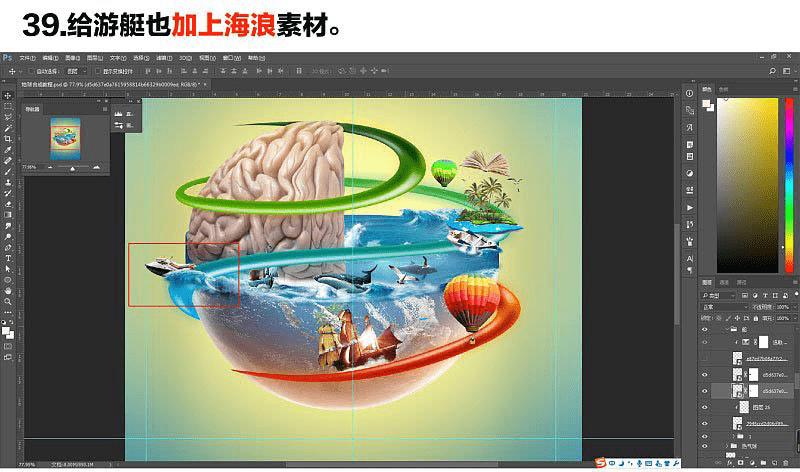800x472 pixels.
Task: Toggle visibility of the top group layer
Action: [x=705, y=330]
